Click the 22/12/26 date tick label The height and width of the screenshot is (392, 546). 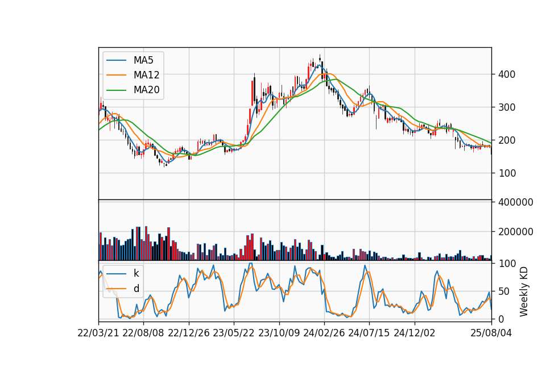pyautogui.click(x=189, y=333)
